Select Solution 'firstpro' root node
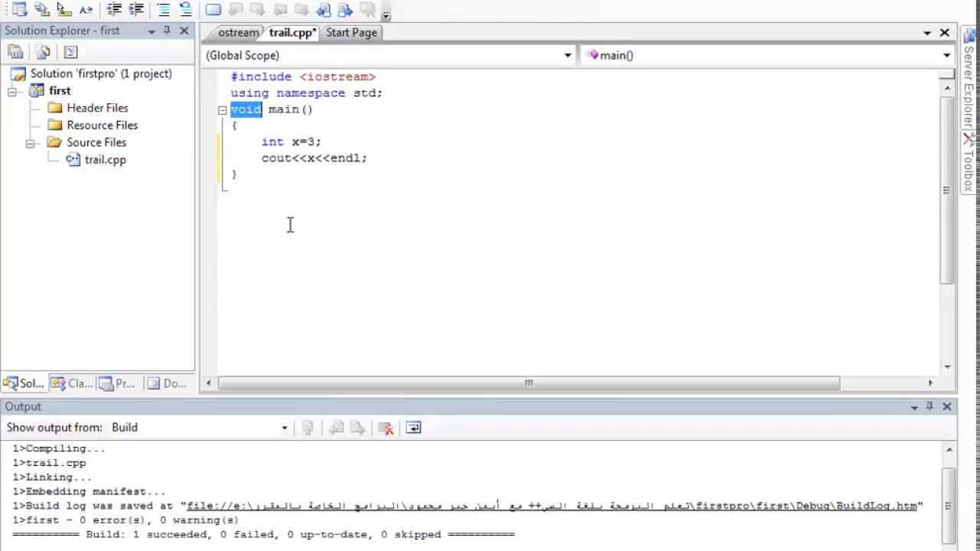Viewport: 980px width, 551px height. coord(101,73)
